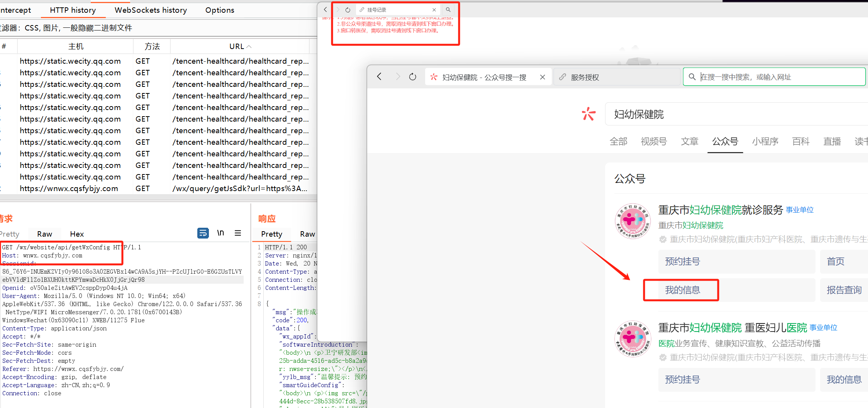
Task: Open 重庆市妇幼保健院 重医妇儿医院 account title
Action: 732,328
